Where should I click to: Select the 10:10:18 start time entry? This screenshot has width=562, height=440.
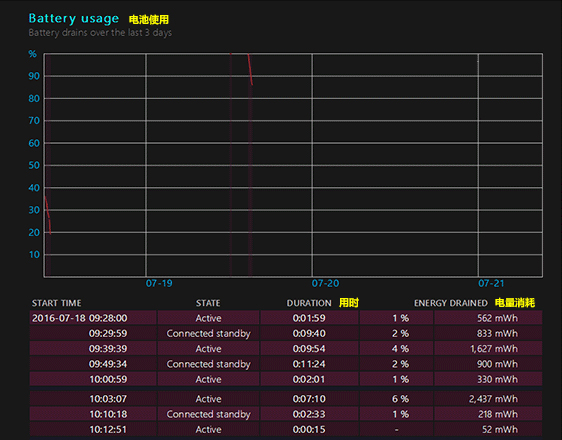coord(108,414)
